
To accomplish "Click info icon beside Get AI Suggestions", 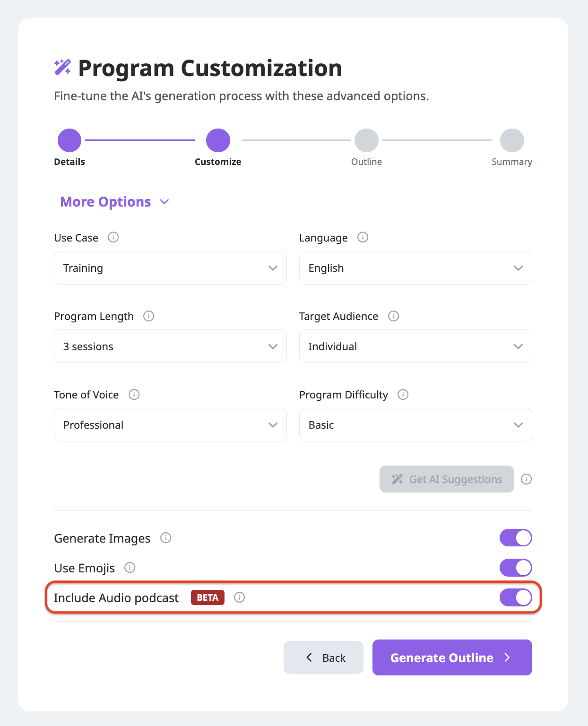I will pos(526,479).
